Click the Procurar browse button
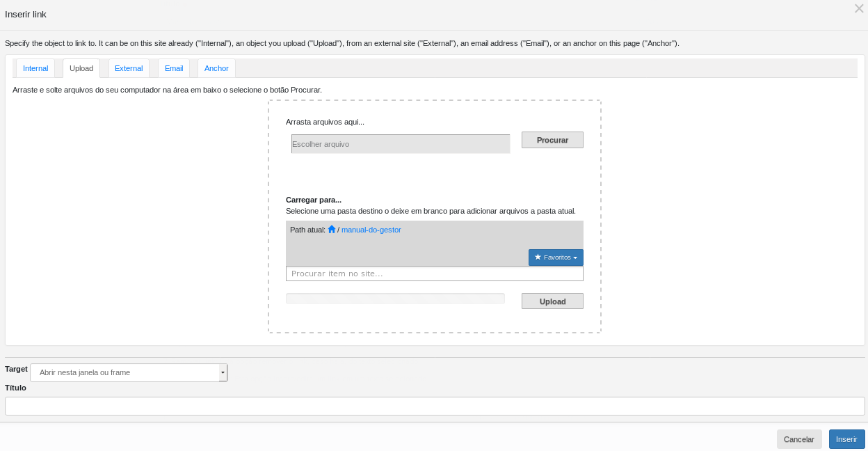The width and height of the screenshot is (868, 451). (552, 140)
